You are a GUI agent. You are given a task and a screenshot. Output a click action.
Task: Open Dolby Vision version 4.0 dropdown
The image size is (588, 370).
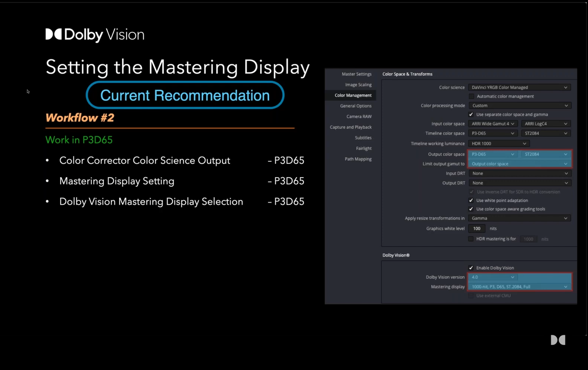tap(492, 277)
